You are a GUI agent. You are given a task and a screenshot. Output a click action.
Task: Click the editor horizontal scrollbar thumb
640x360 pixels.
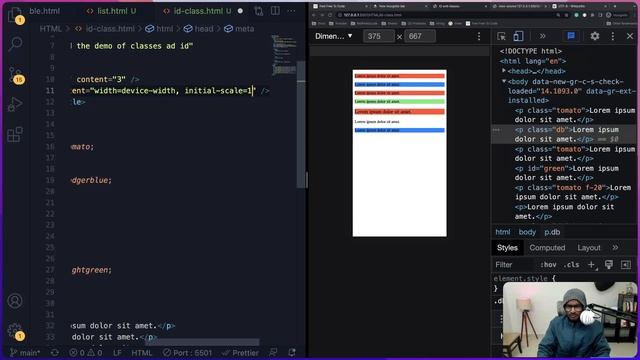coord(202,342)
